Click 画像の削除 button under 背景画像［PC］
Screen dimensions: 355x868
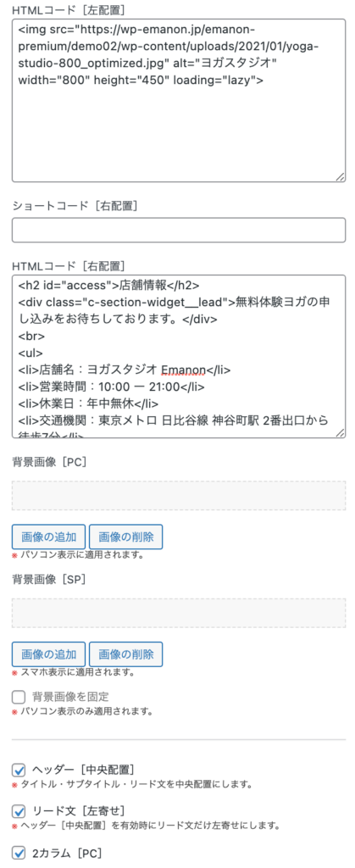(x=125, y=537)
